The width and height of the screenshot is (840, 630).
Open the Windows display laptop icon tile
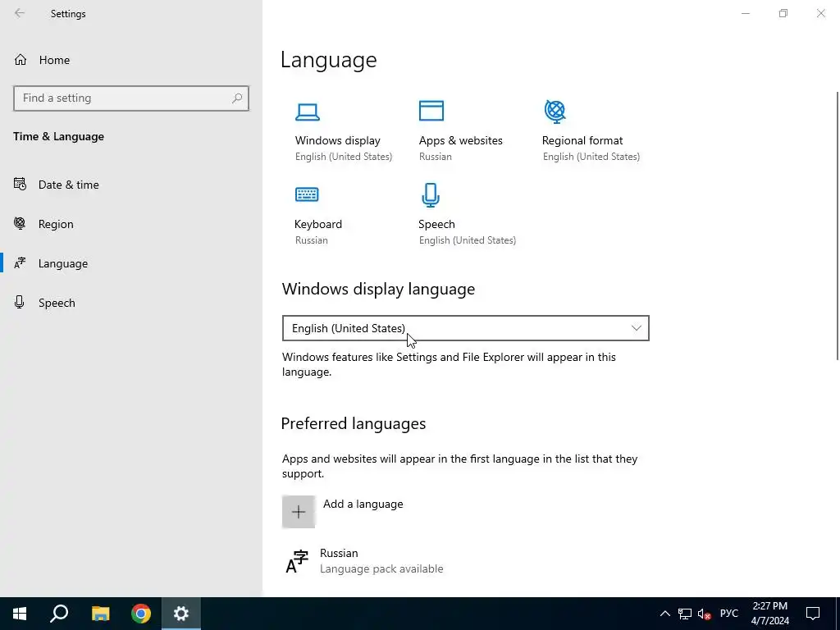click(308, 112)
